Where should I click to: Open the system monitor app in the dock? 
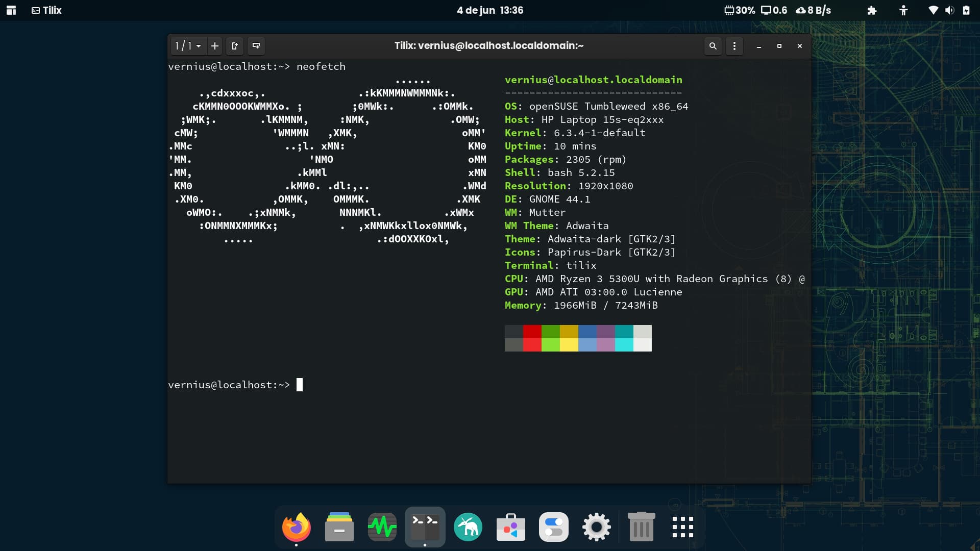(x=382, y=527)
